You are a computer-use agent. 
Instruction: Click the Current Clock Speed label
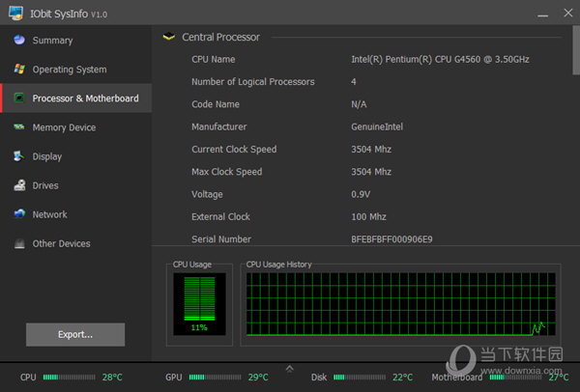(x=234, y=150)
